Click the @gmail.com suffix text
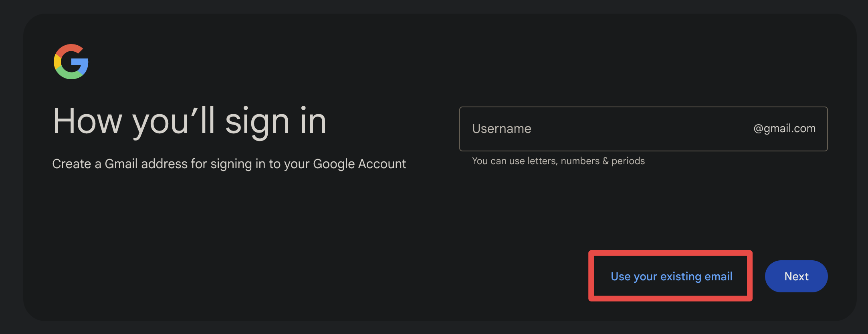Screen dimensions: 868x334 point(784,129)
